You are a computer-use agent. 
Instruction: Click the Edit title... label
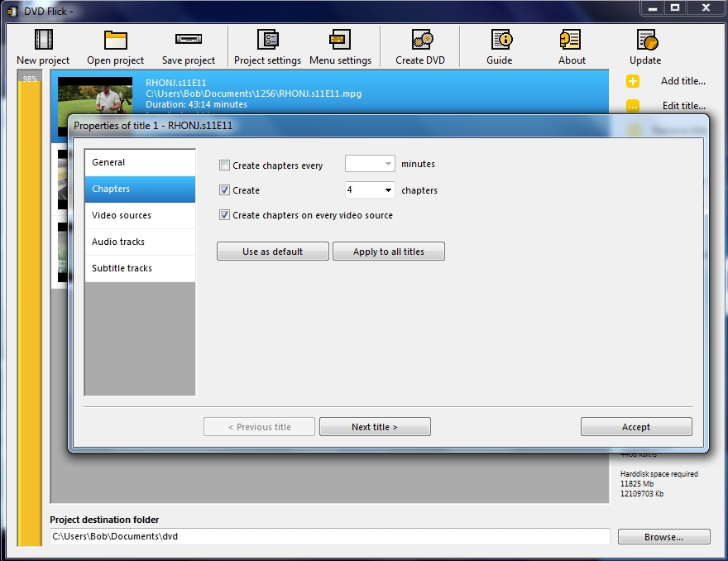coord(684,106)
